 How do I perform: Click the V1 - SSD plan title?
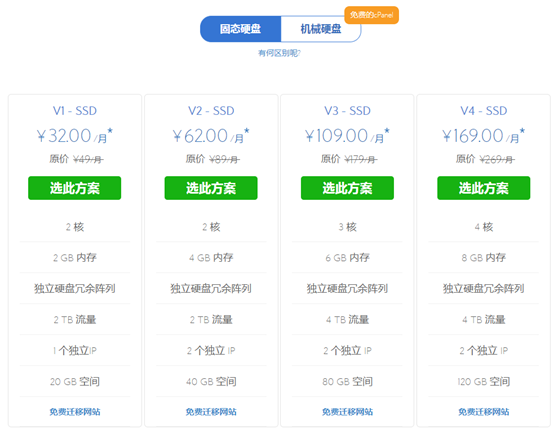[75, 111]
